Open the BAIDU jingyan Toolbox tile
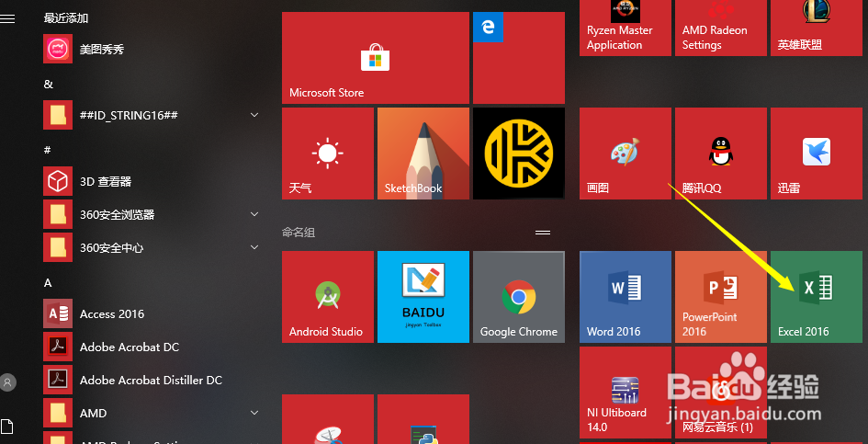Viewport: 868px width, 444px height. click(423, 297)
